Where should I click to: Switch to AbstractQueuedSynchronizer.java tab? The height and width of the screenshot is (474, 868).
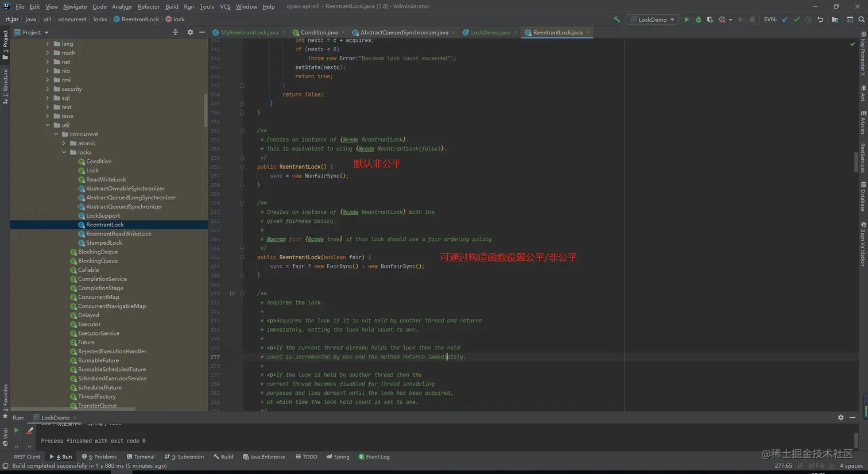point(404,33)
